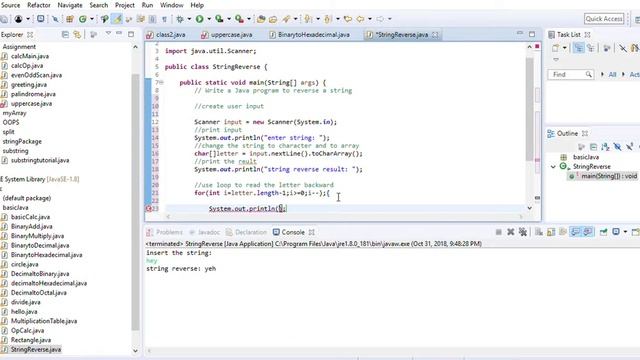Click the error marker on line 23
The width and height of the screenshot is (640, 360).
149,209
